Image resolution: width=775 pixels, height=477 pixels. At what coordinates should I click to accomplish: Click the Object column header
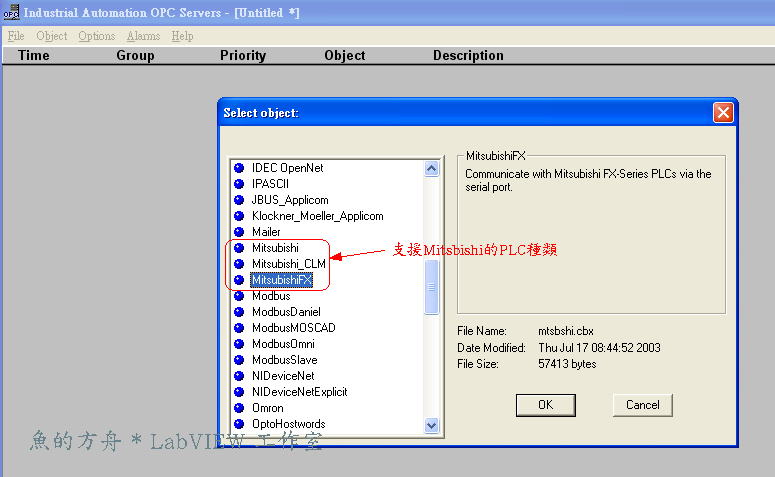coord(344,55)
